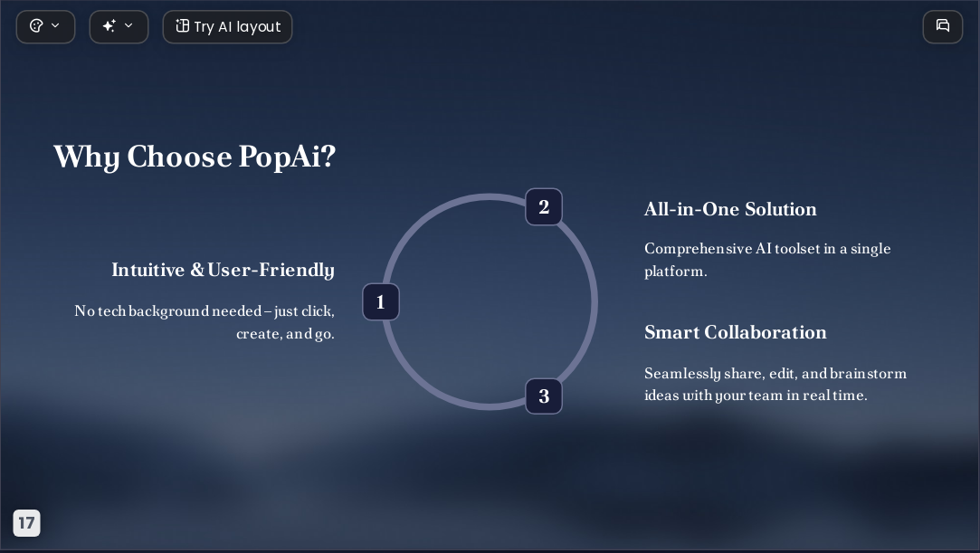The image size is (980, 553).
Task: Select the heading 'Smart Collaboration'
Action: [735, 332]
